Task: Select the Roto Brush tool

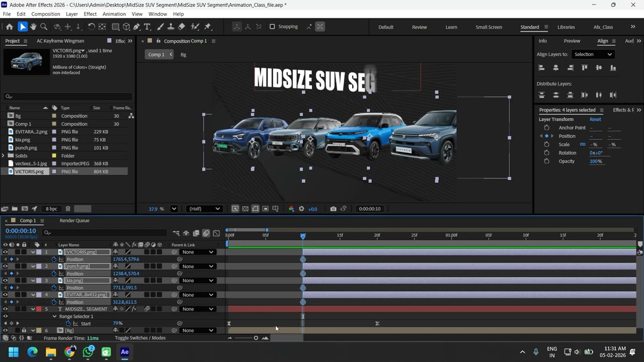Action: click(195, 27)
